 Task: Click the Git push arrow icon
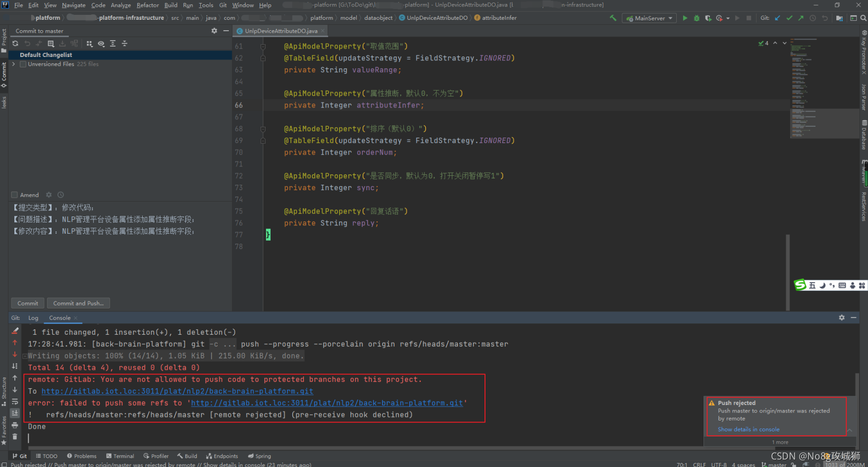tap(801, 18)
